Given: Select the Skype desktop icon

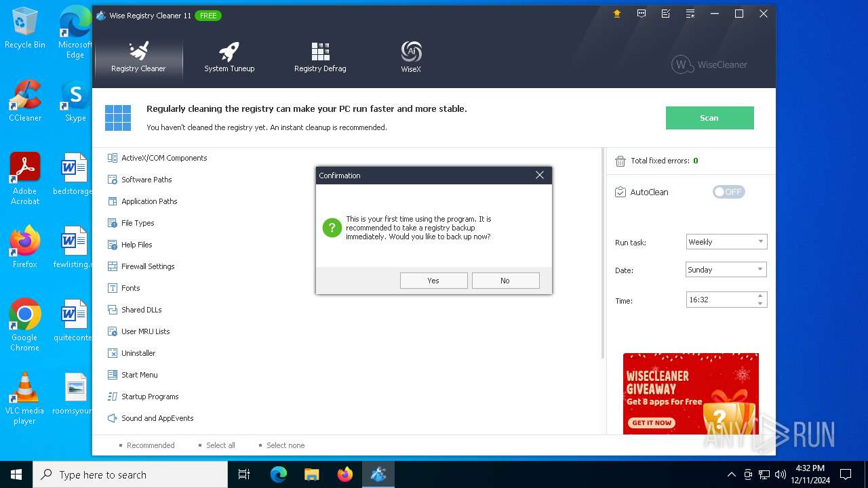Looking at the screenshot, I should click(x=75, y=102).
